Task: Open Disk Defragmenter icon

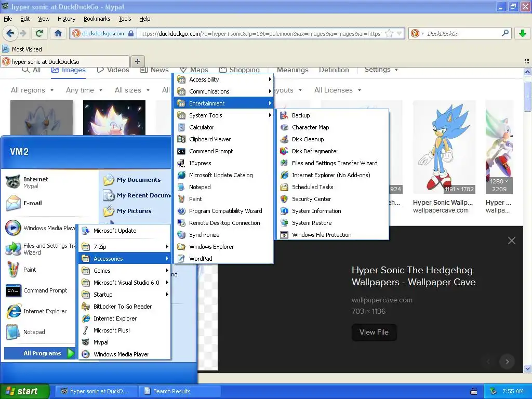Action: click(284, 151)
